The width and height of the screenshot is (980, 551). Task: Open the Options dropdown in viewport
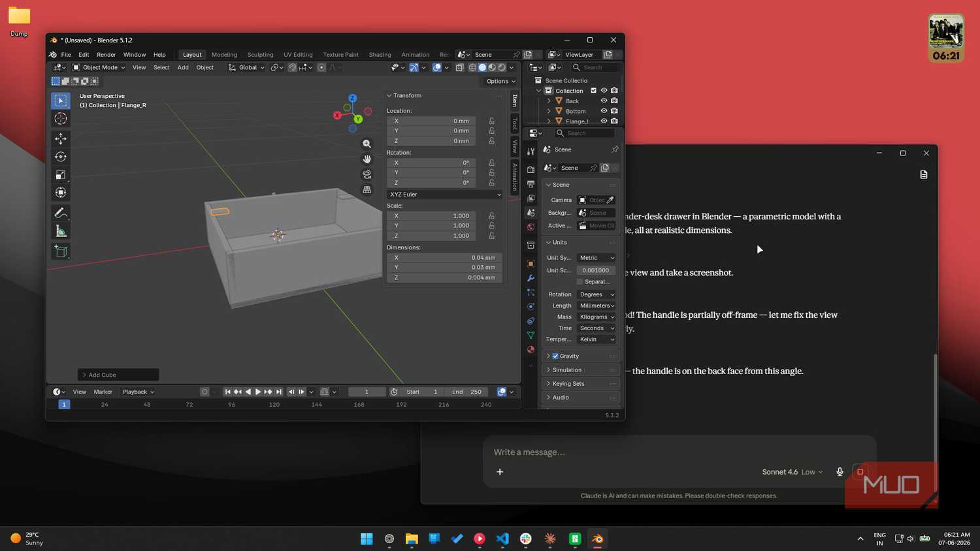[500, 82]
